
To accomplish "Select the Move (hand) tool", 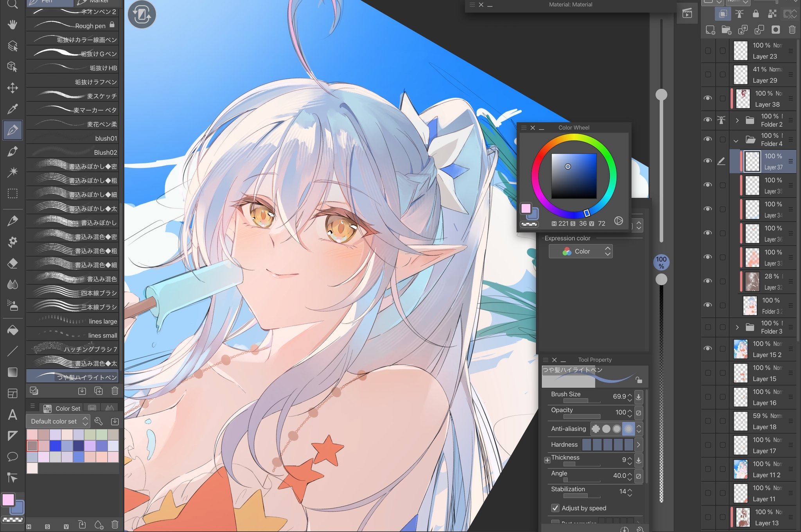I will click(x=13, y=25).
